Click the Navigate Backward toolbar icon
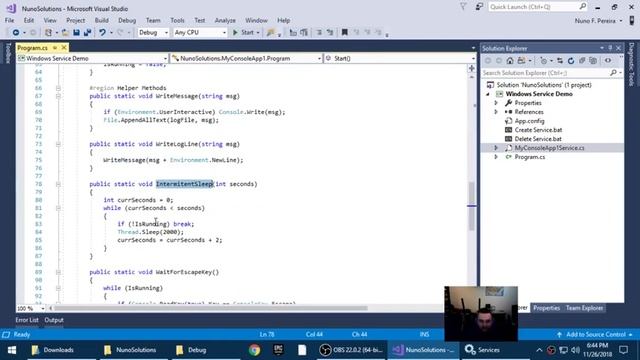Viewport: 640px width, 360px height. 16,32
